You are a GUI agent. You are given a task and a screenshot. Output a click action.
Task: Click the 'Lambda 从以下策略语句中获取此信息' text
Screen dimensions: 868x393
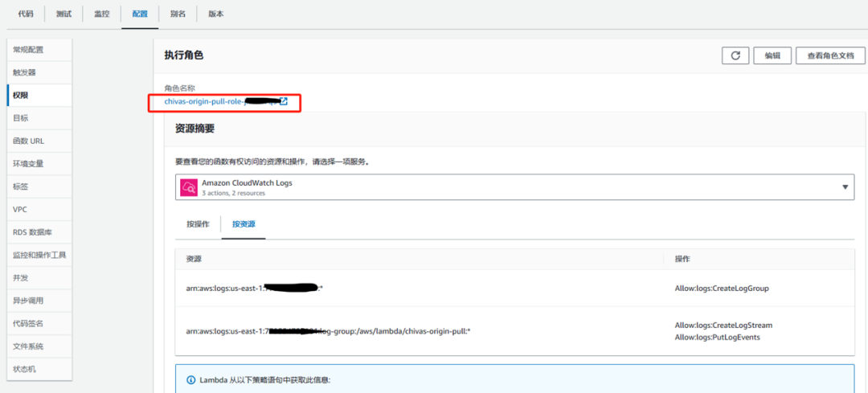click(264, 380)
